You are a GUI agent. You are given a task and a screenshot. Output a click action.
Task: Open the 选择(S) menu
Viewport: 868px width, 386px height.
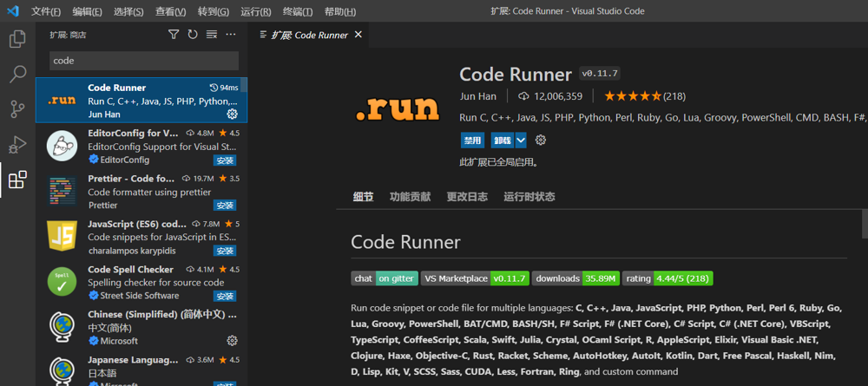click(128, 11)
